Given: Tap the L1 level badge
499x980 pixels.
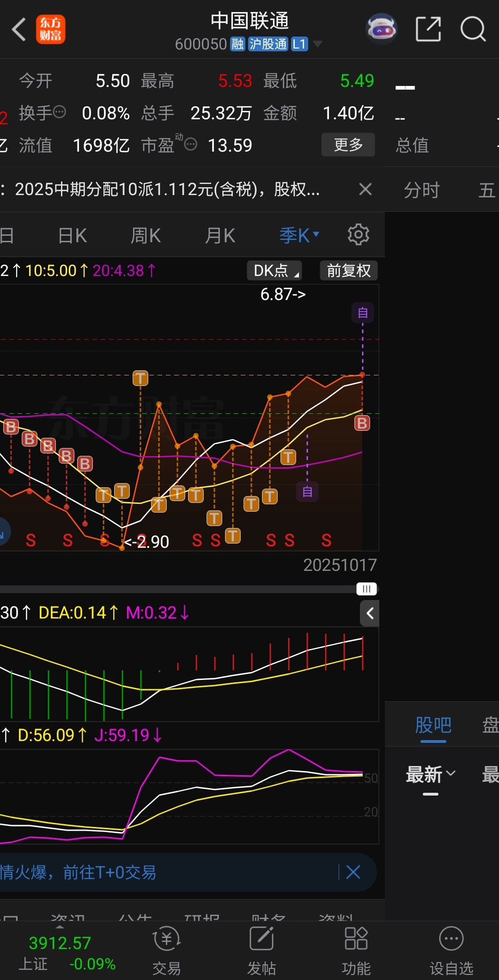Looking at the screenshot, I should tap(299, 44).
